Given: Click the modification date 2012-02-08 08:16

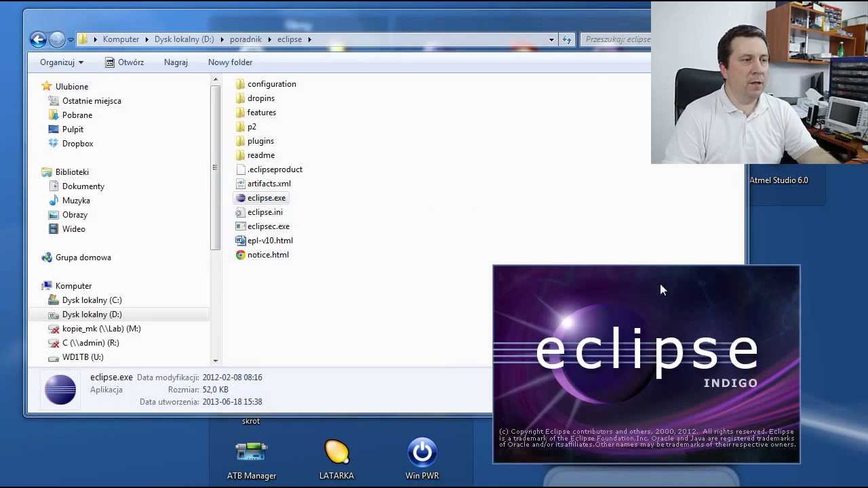Looking at the screenshot, I should 232,378.
